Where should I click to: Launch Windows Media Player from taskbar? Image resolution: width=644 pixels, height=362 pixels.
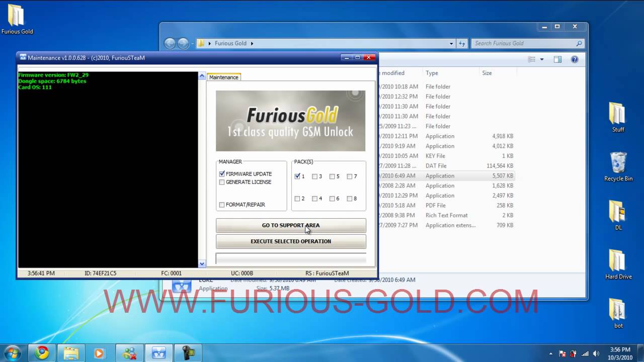tap(100, 353)
